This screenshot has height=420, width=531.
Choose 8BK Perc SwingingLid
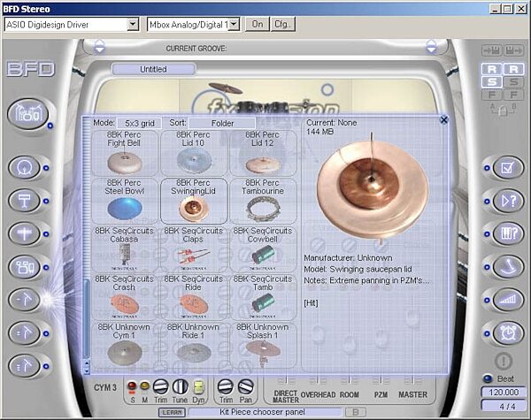(193, 201)
